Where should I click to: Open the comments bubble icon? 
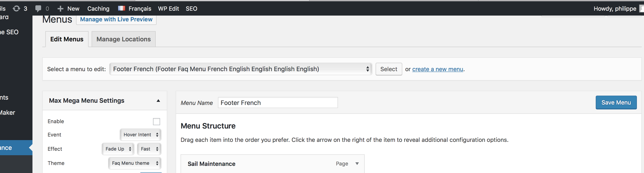click(x=38, y=8)
